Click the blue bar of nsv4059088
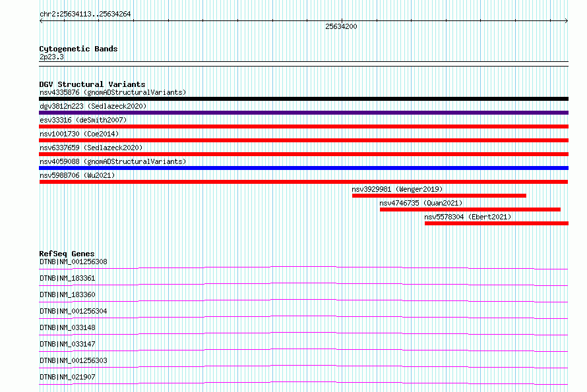This screenshot has height=392, width=587. 303,168
